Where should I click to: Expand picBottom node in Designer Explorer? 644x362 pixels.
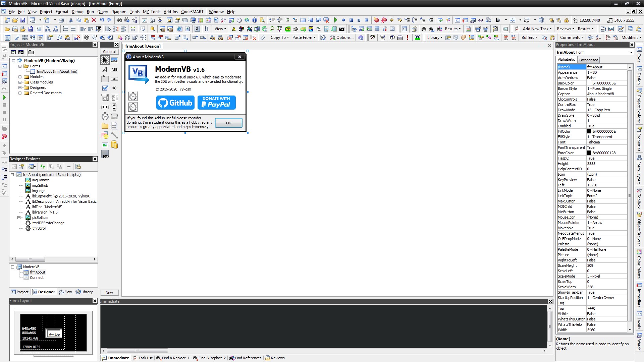click(19, 218)
